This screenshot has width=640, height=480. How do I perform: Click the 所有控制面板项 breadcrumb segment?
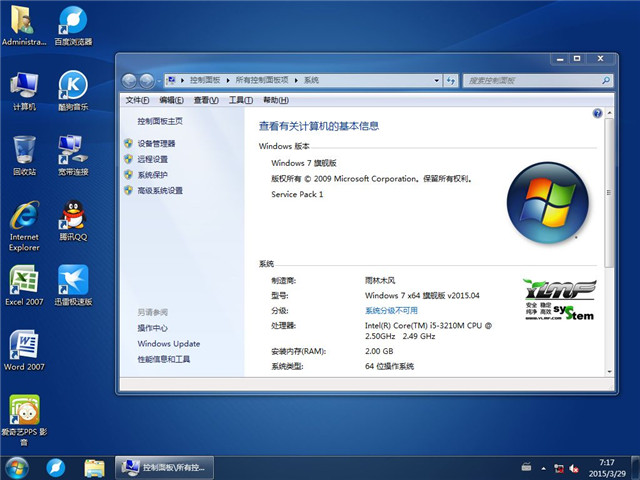262,80
